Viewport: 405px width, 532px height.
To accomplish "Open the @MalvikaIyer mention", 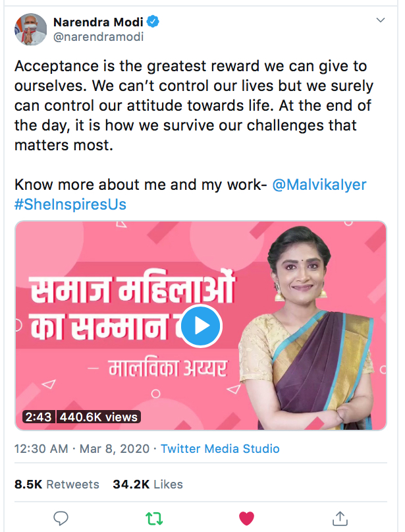I will 319,185.
